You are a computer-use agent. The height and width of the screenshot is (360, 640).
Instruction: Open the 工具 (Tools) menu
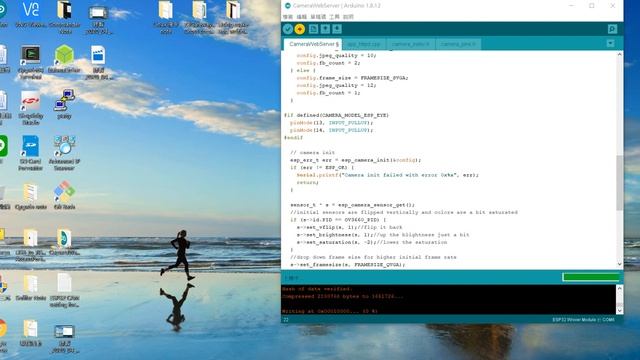point(334,17)
